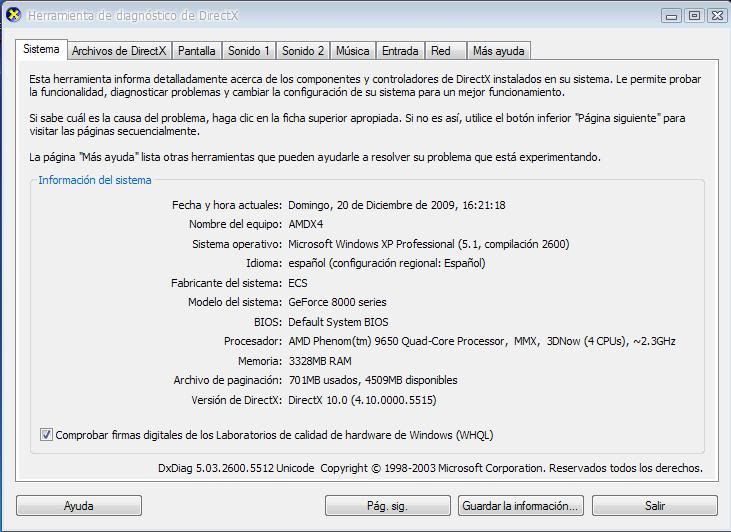Viewport: 731px width, 532px height.
Task: Click the Sistema operativo label
Action: click(x=237, y=244)
